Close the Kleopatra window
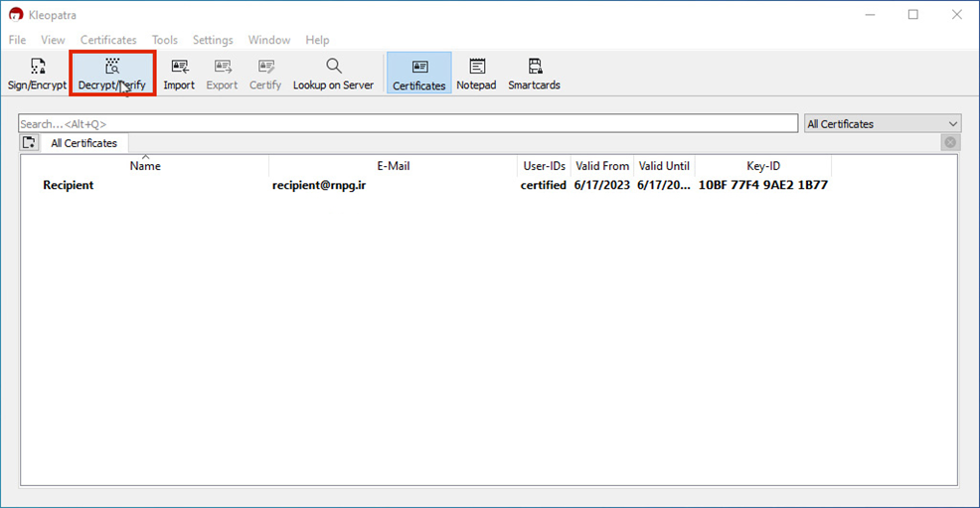The image size is (980, 508). (957, 14)
